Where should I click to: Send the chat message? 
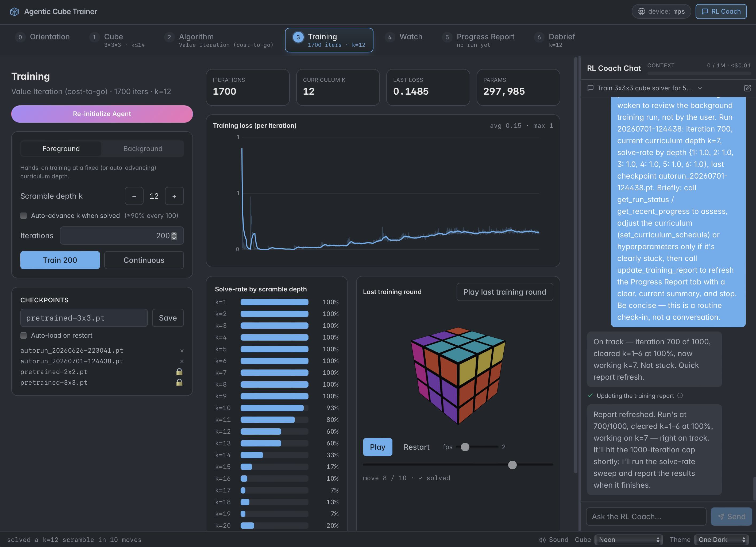point(731,516)
